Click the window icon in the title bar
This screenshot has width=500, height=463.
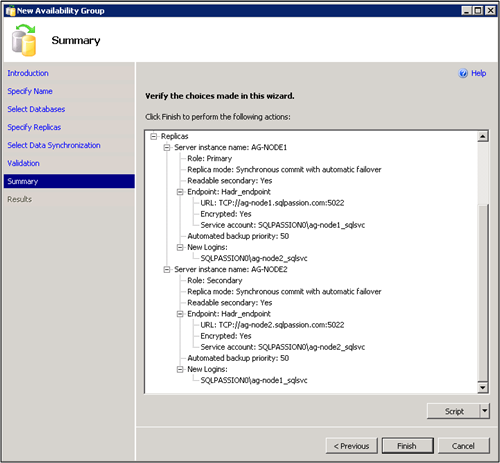[11, 11]
